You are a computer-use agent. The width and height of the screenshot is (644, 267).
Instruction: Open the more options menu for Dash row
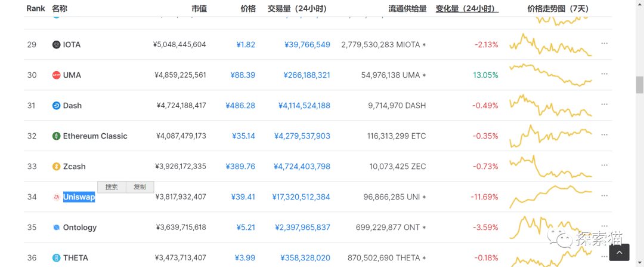pyautogui.click(x=604, y=104)
